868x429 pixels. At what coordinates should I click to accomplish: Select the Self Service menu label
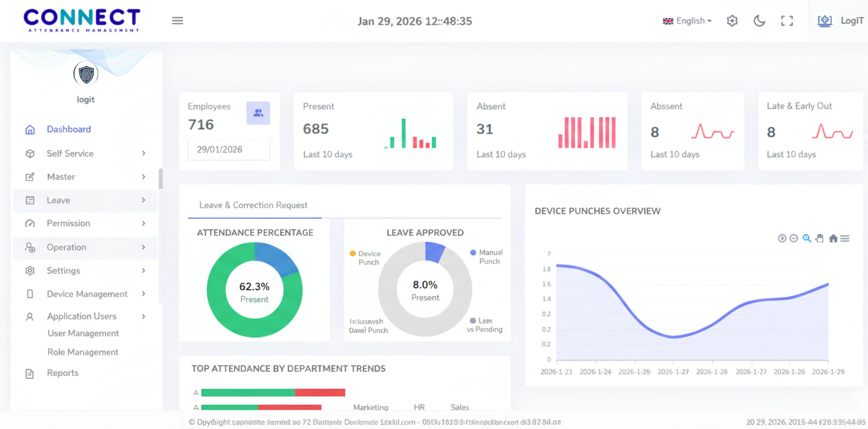pyautogui.click(x=70, y=154)
